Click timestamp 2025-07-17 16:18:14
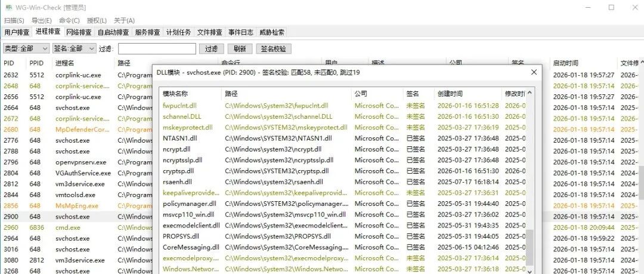 468,182
